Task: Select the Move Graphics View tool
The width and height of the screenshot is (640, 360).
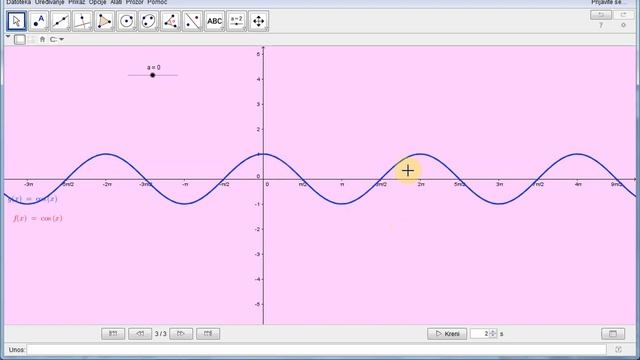Action: (258, 21)
